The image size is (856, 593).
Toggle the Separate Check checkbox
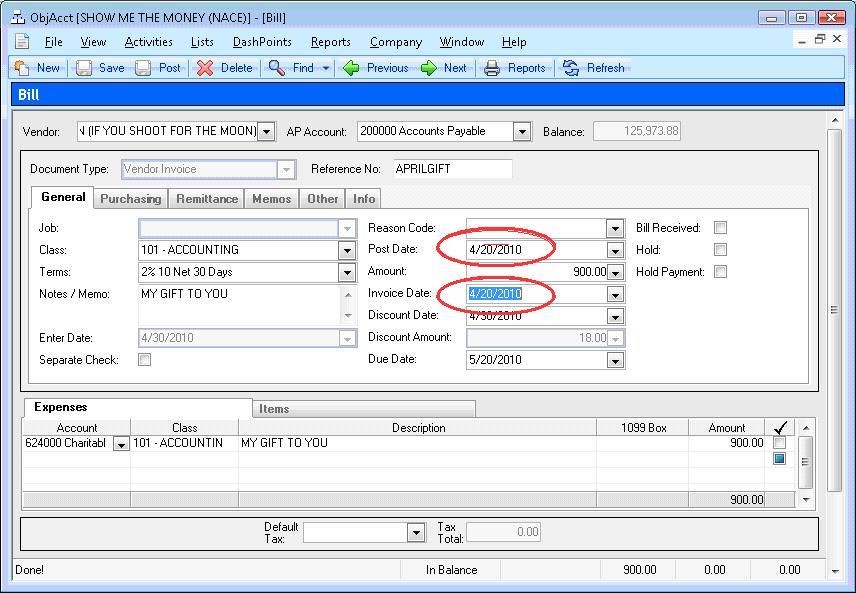(144, 360)
